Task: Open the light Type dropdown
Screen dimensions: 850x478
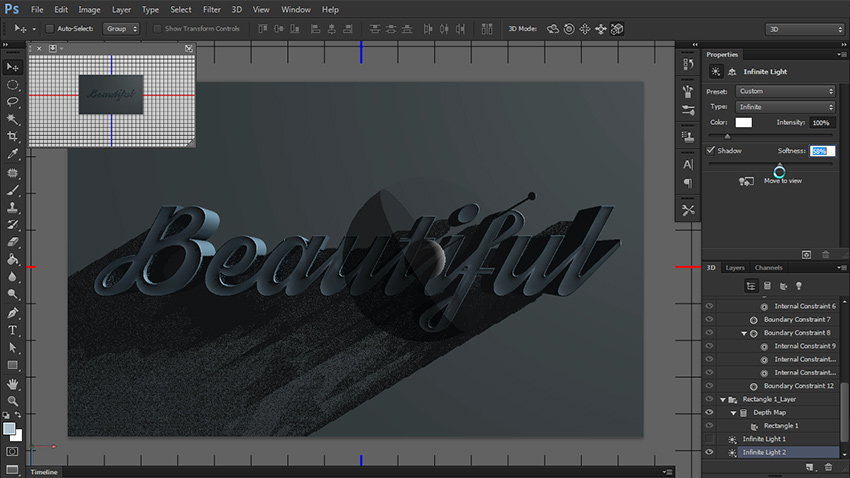Action: (785, 106)
